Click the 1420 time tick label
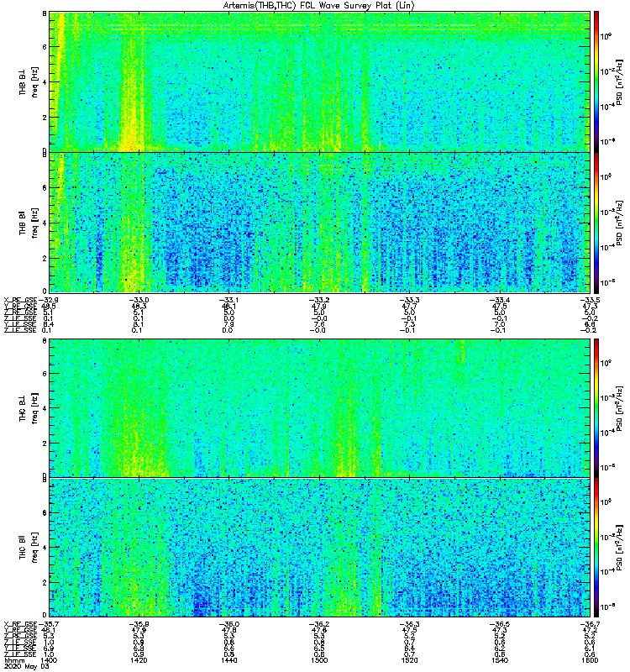 139,660
